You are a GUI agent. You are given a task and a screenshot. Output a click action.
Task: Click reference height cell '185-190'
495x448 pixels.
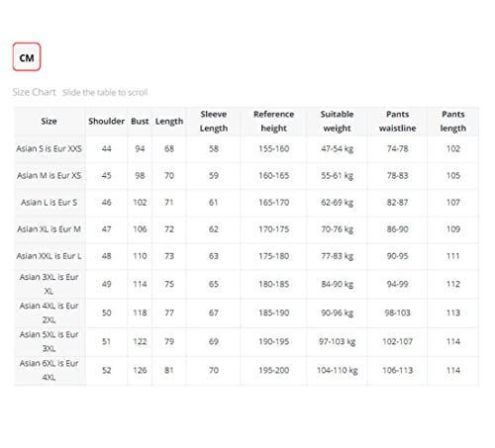(273, 313)
